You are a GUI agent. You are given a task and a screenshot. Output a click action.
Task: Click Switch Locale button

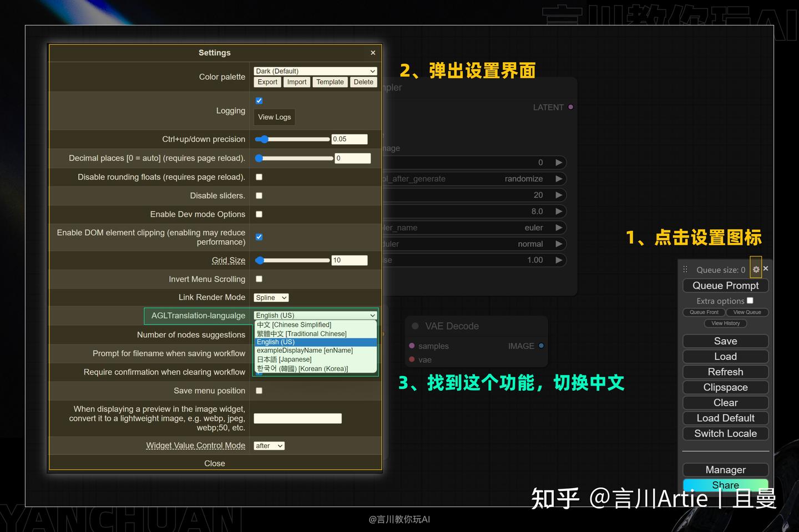click(x=725, y=433)
